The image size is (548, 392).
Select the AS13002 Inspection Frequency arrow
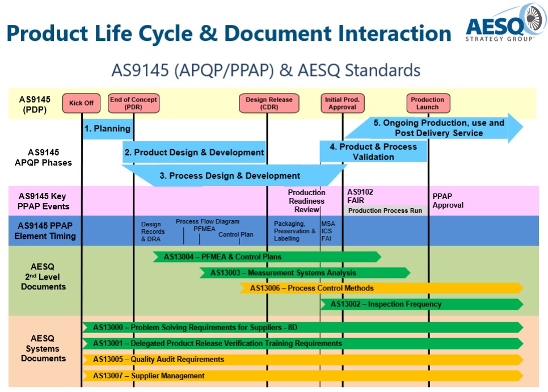[421, 304]
